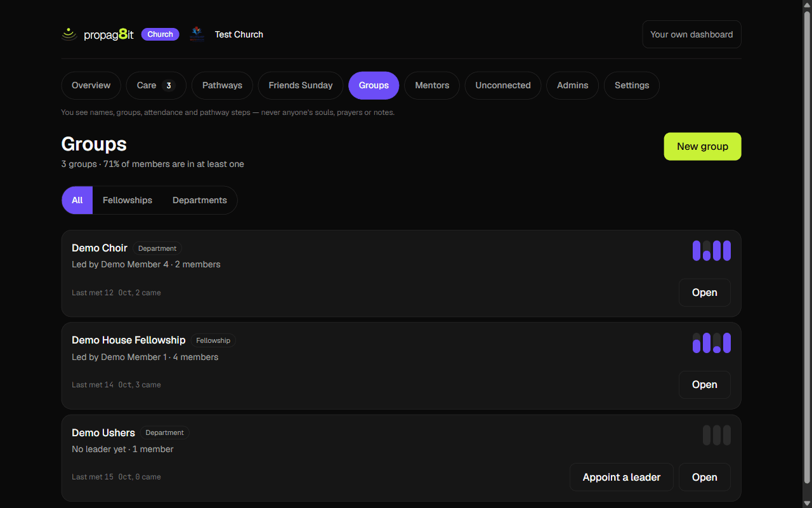Filter groups by Departments
The height and width of the screenshot is (508, 812).
[x=200, y=200]
